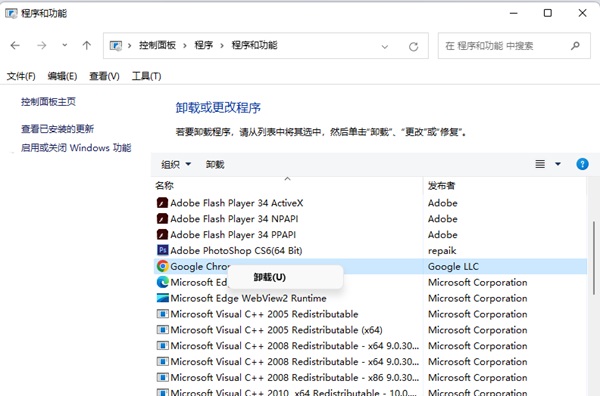Select Visual C++ 2005 Redistributable (x64) name
The width and height of the screenshot is (600, 396).
(x=276, y=330)
